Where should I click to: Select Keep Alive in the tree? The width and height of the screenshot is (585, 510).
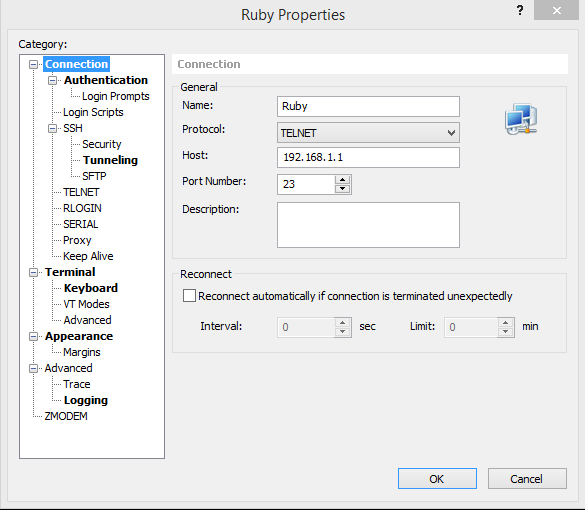[88, 256]
